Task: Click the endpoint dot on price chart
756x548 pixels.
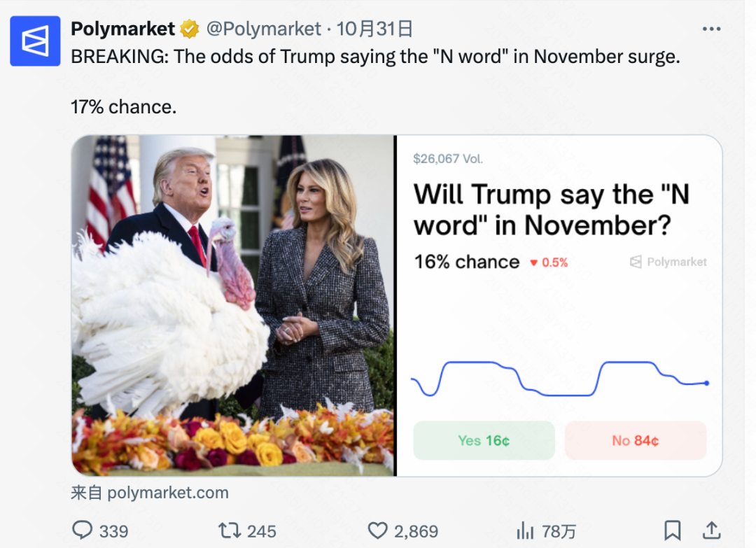Action: 706,383
